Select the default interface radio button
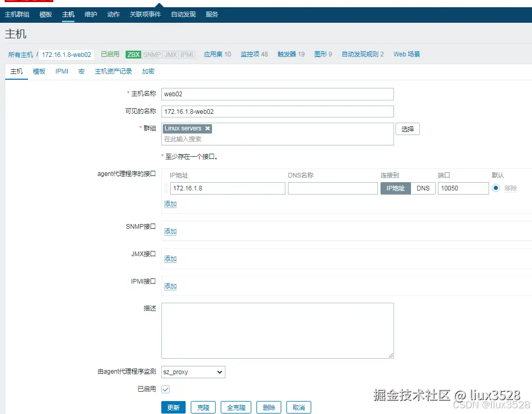The height and width of the screenshot is (414, 532). [x=496, y=188]
